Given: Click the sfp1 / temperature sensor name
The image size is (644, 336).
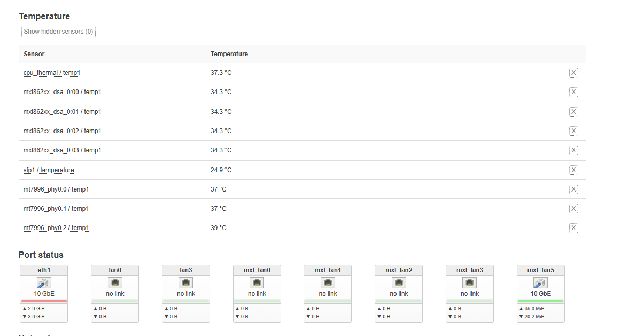Looking at the screenshot, I should click(49, 170).
